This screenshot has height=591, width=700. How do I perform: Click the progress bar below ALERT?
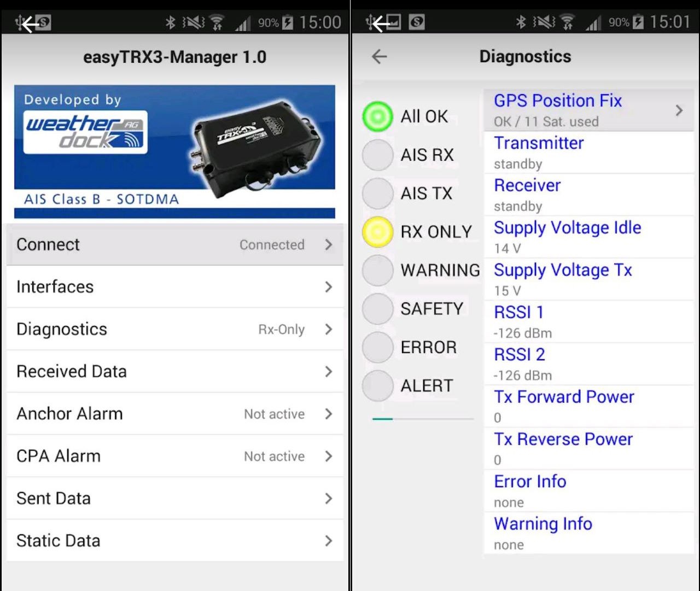click(423, 419)
